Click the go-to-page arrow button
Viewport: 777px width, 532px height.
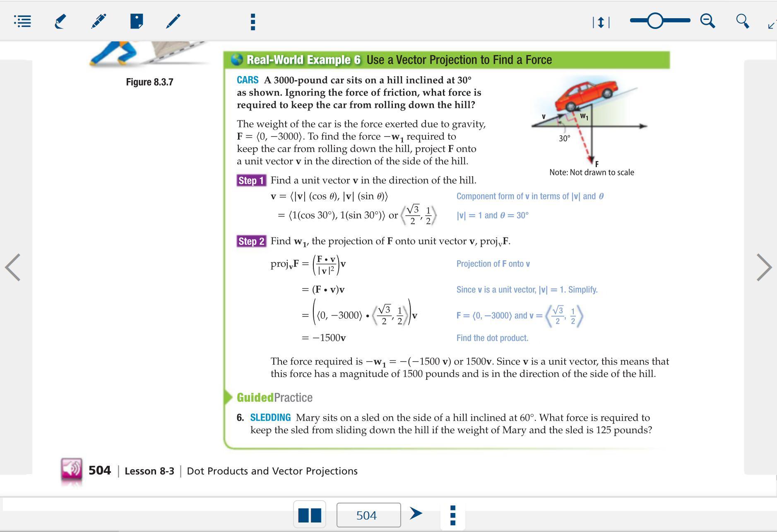[416, 513]
